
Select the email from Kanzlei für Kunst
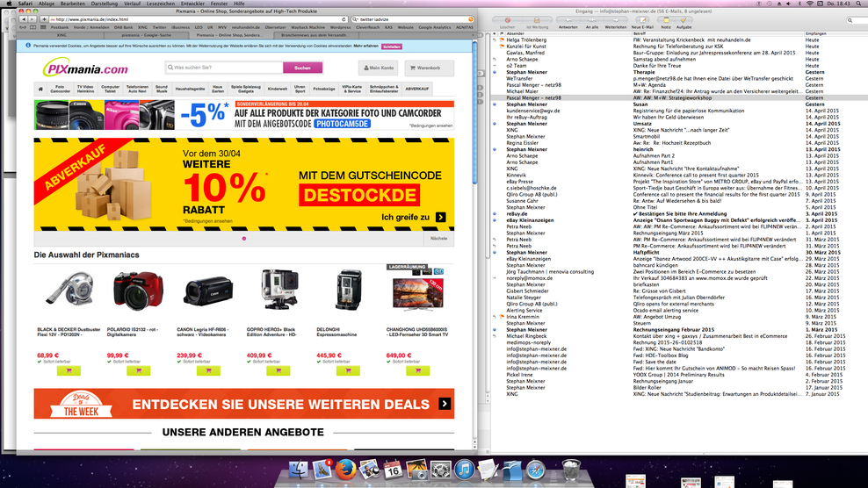click(526, 47)
